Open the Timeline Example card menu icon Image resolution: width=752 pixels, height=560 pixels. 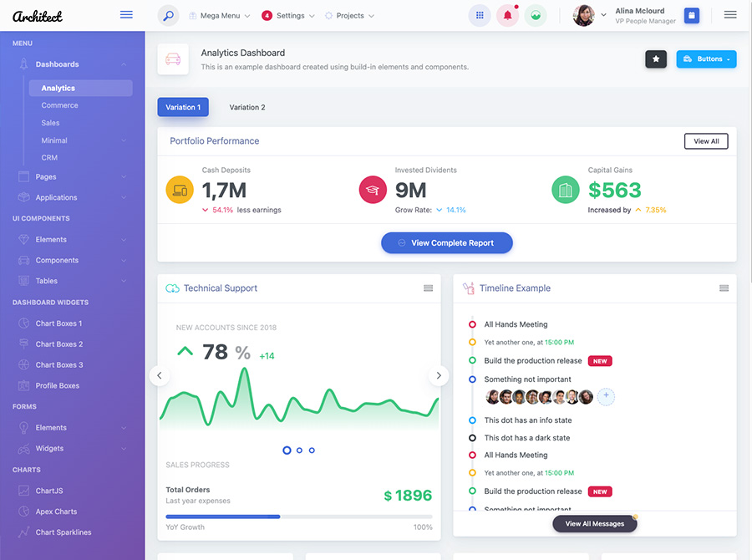tap(724, 288)
